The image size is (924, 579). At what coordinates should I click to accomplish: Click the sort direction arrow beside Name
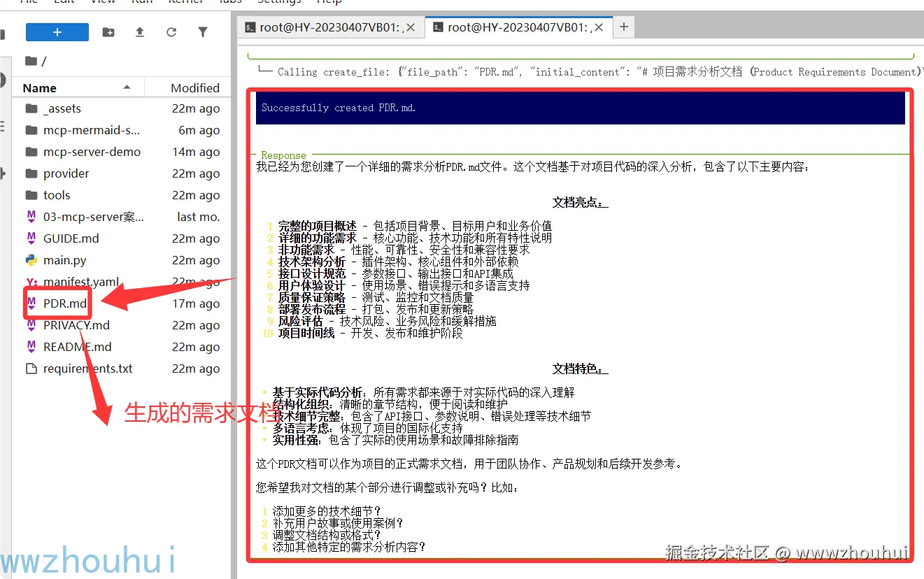(127, 87)
